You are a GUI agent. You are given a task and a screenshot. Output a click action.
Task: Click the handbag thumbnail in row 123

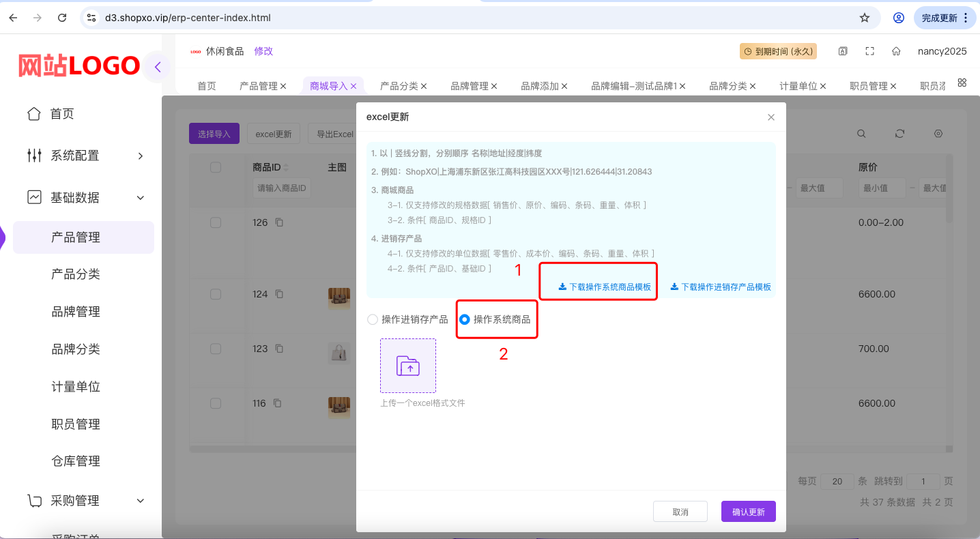pos(339,353)
